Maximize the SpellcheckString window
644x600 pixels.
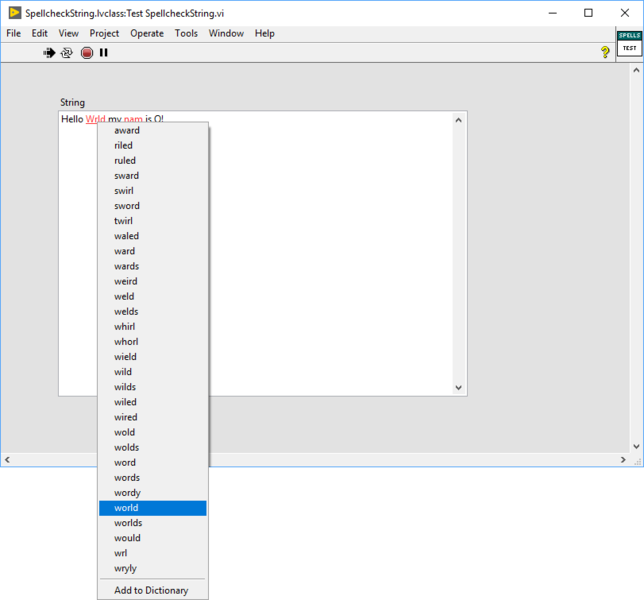[x=588, y=13]
